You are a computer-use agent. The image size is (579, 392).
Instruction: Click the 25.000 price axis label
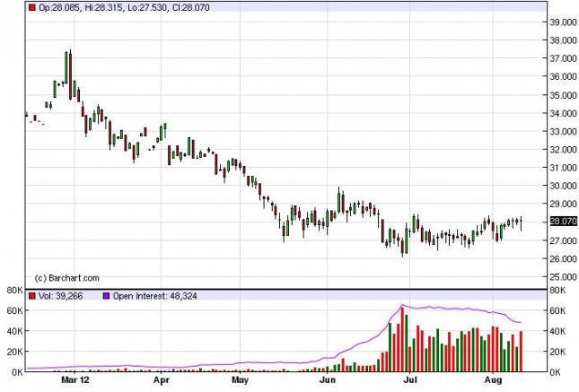(563, 277)
